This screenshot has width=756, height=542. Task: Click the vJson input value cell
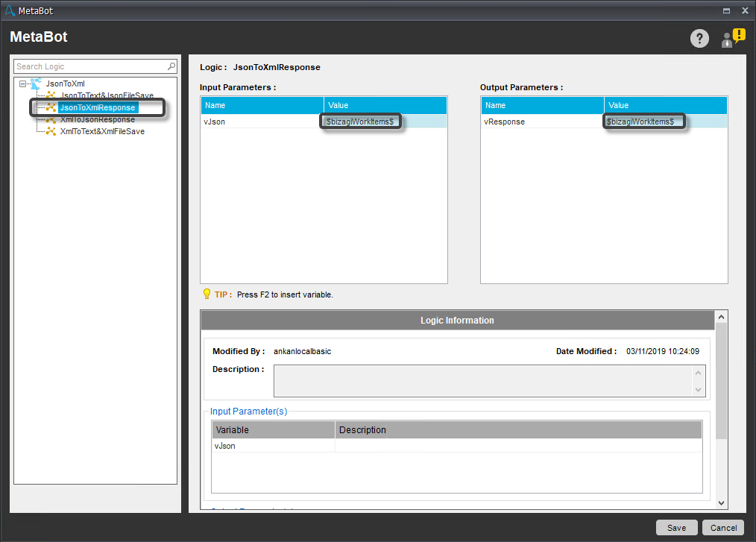[385, 122]
